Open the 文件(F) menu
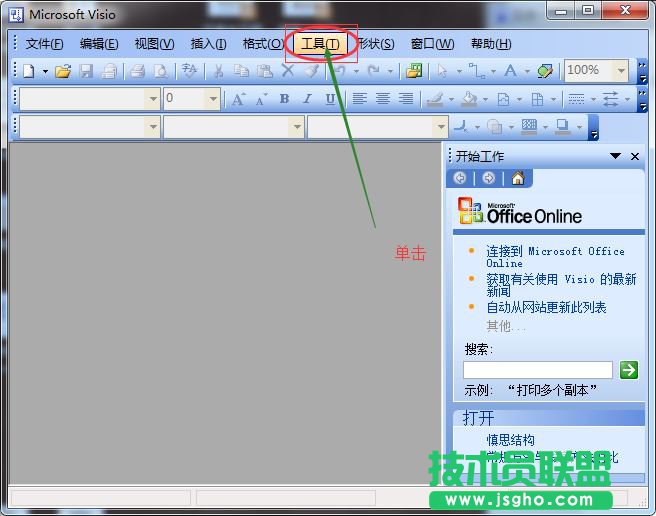Screen dimensions: 656x516 (x=44, y=44)
